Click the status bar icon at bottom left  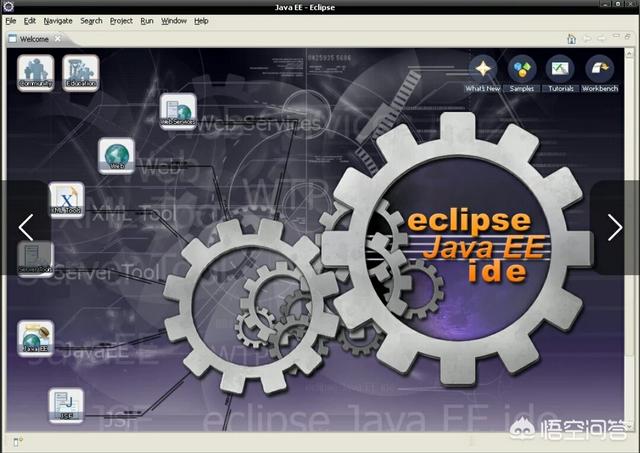(x=18, y=442)
